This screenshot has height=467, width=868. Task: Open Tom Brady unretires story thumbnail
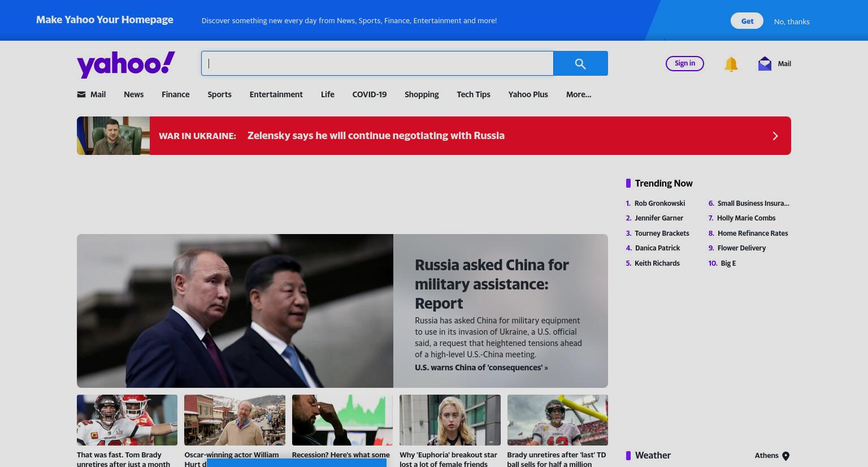click(127, 420)
